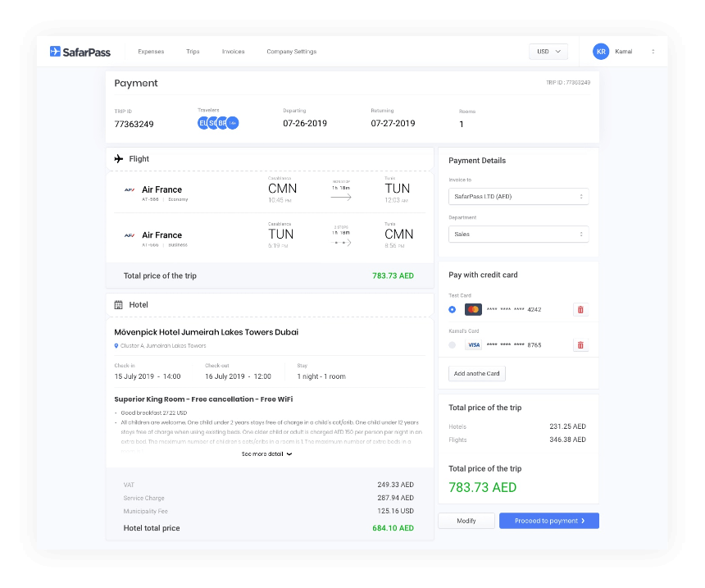Select the Test Card radio button
This screenshot has height=588, width=705.
click(x=453, y=309)
